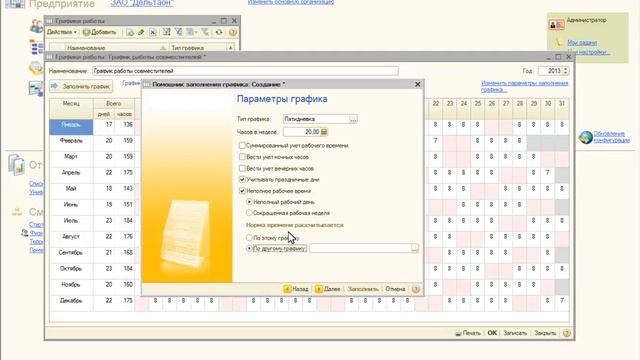This screenshot has width=640, height=360.
Task: Uncheck 'Учитывать праздничные дни' checkbox
Action: tap(242, 180)
